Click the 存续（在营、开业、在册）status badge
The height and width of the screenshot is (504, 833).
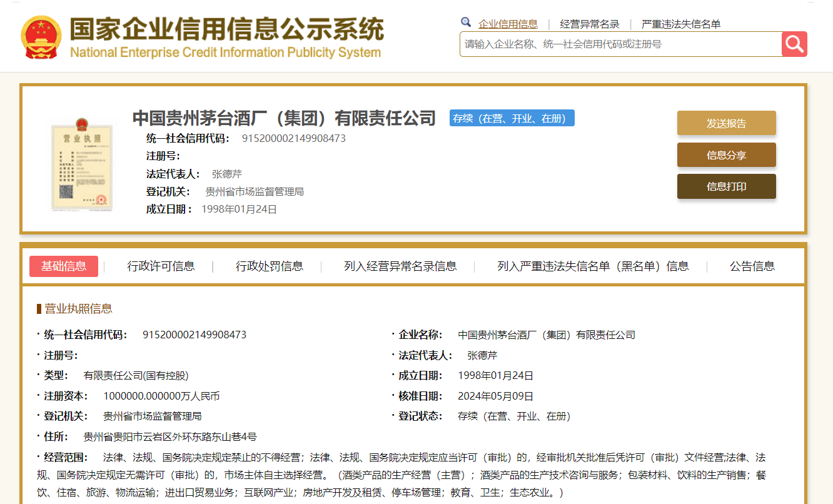pos(512,118)
